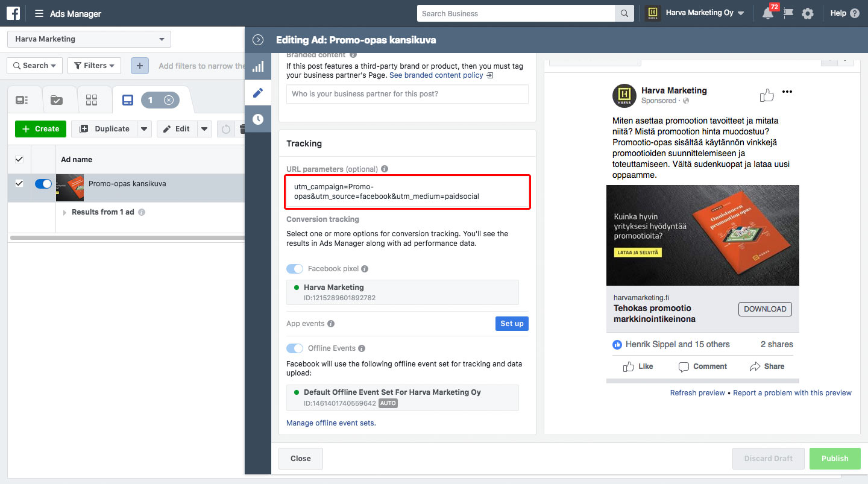Open the Edit dropdown arrow
The image size is (868, 484).
(x=205, y=129)
